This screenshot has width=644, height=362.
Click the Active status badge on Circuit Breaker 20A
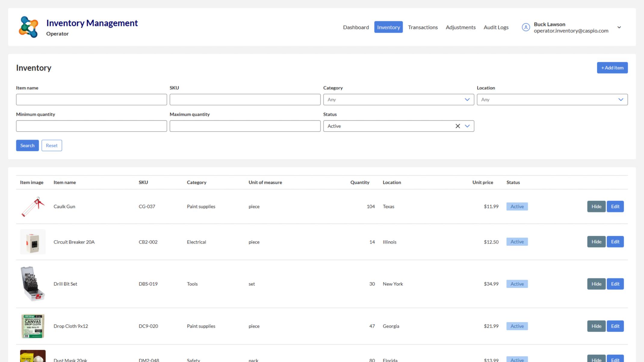point(517,242)
